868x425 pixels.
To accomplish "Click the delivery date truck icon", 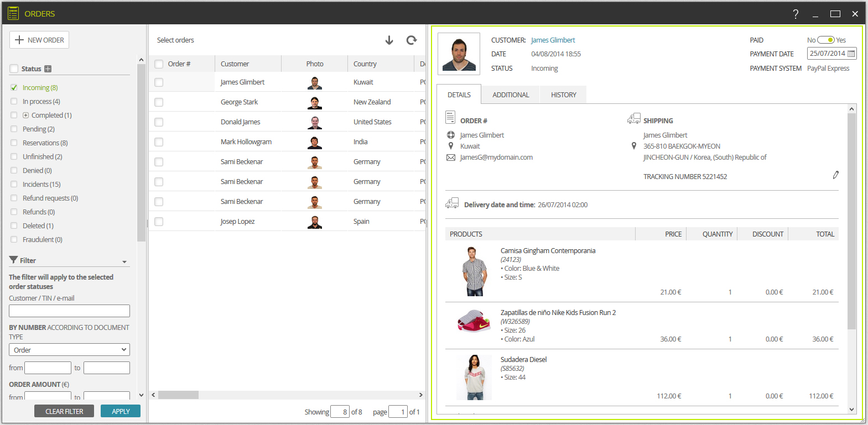I will pos(452,203).
